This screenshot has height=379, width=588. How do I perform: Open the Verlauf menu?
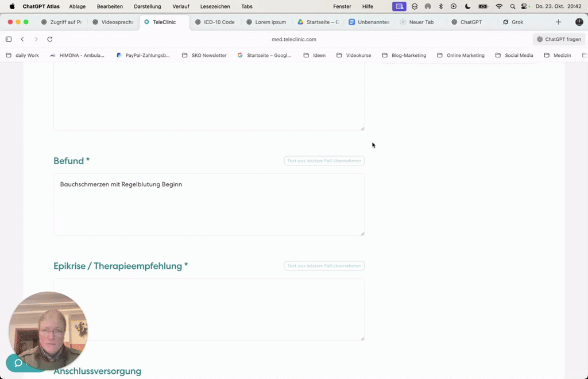(x=181, y=6)
